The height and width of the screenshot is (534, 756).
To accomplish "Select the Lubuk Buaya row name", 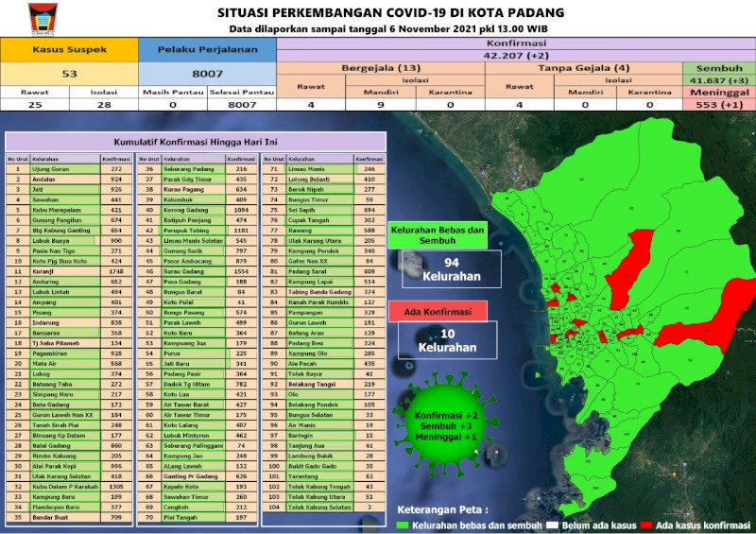I will tap(65, 241).
